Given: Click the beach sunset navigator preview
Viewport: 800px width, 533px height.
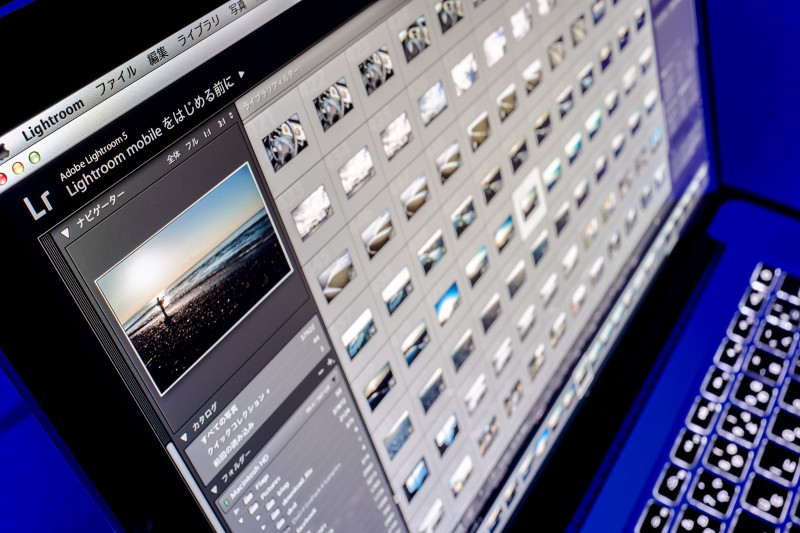Looking at the screenshot, I should (x=193, y=274).
